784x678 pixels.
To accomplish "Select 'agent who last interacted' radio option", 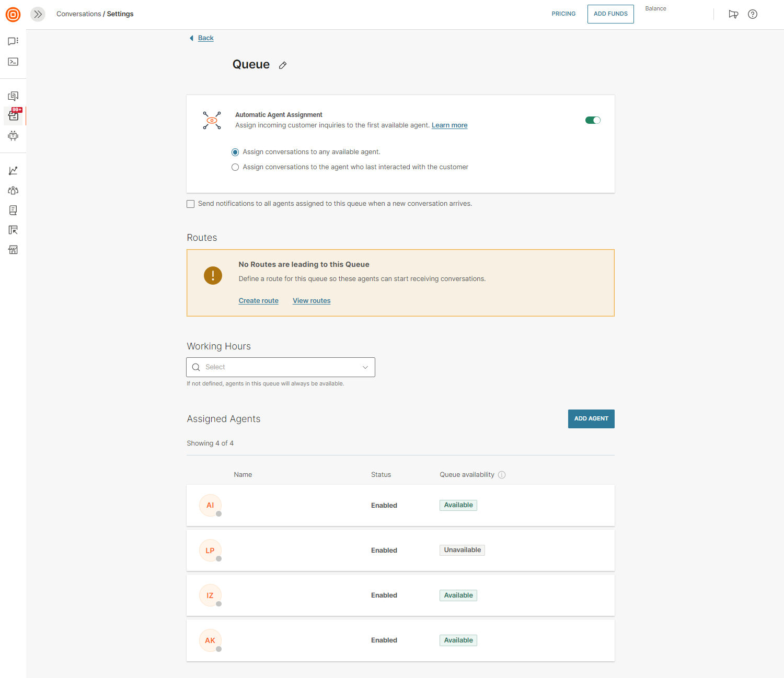I will 235,167.
